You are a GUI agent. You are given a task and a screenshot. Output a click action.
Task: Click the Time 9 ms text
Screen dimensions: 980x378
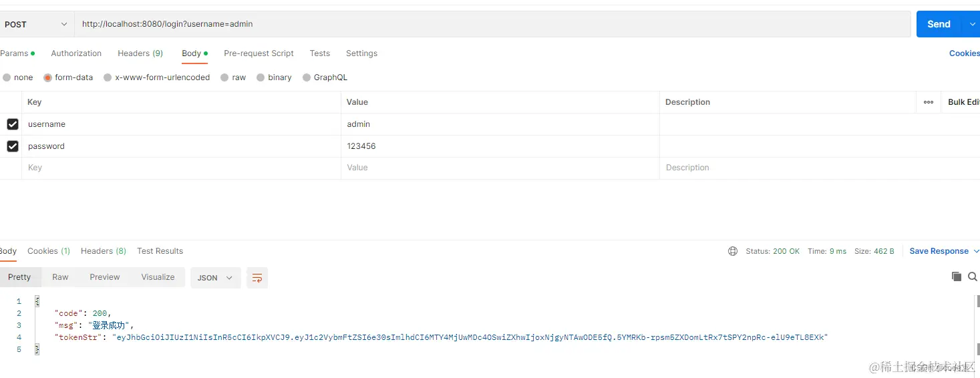827,251
